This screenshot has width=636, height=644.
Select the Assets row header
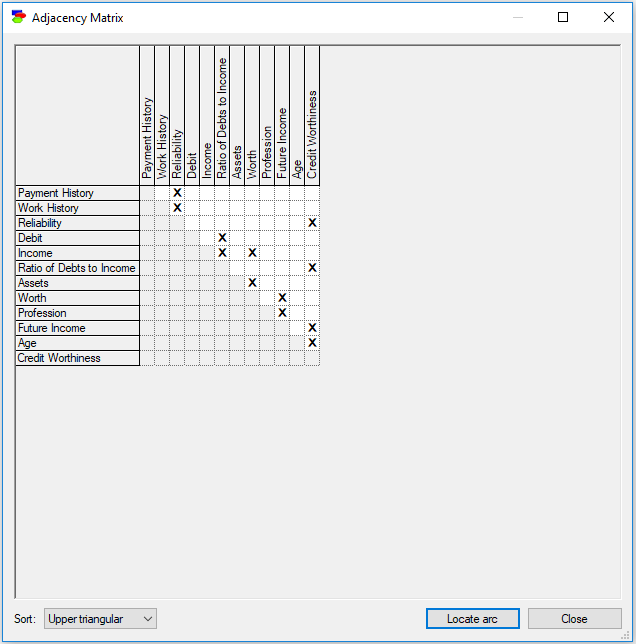pos(78,283)
